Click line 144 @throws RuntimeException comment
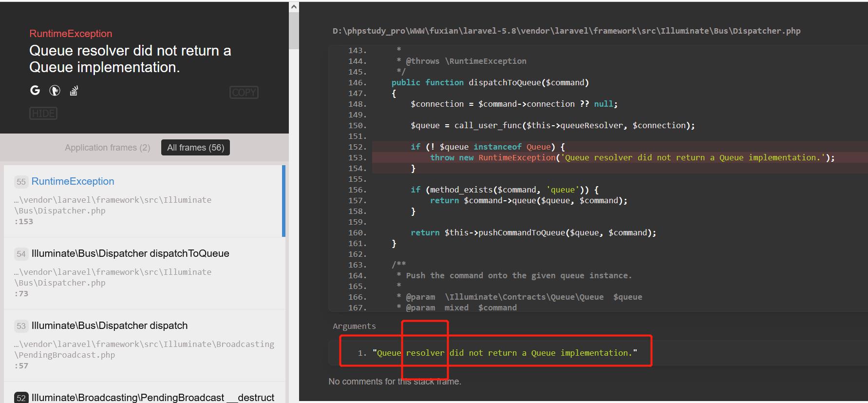 [461, 61]
